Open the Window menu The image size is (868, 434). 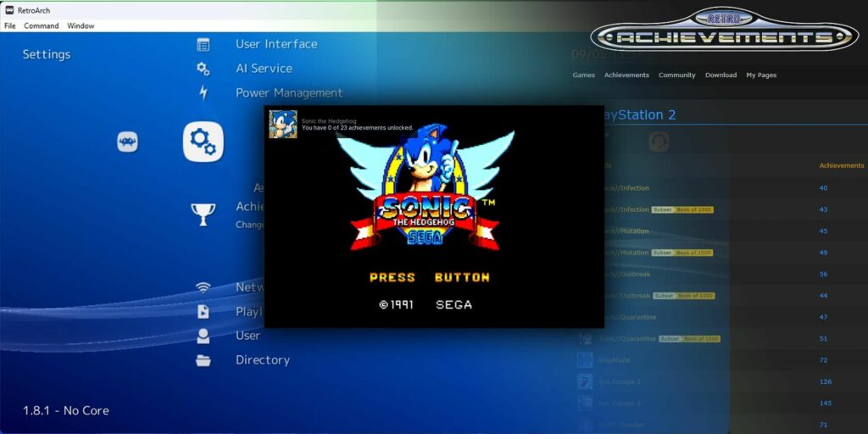[x=81, y=25]
